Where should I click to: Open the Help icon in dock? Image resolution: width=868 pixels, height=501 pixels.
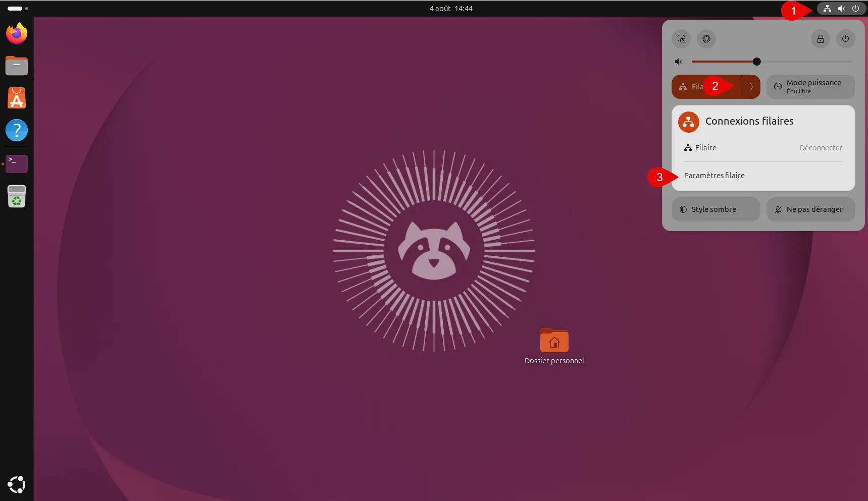coord(17,130)
